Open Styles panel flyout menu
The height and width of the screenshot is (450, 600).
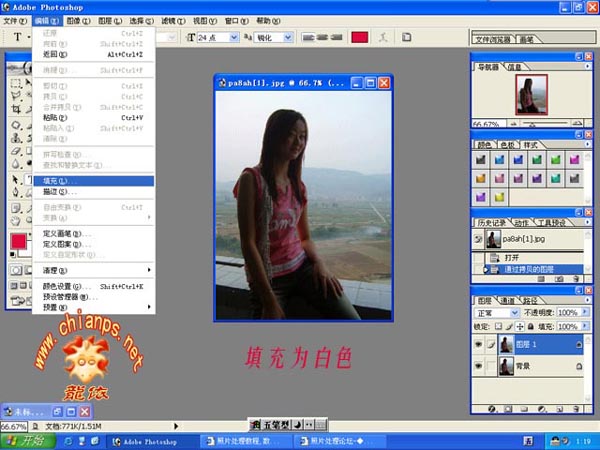coord(587,144)
